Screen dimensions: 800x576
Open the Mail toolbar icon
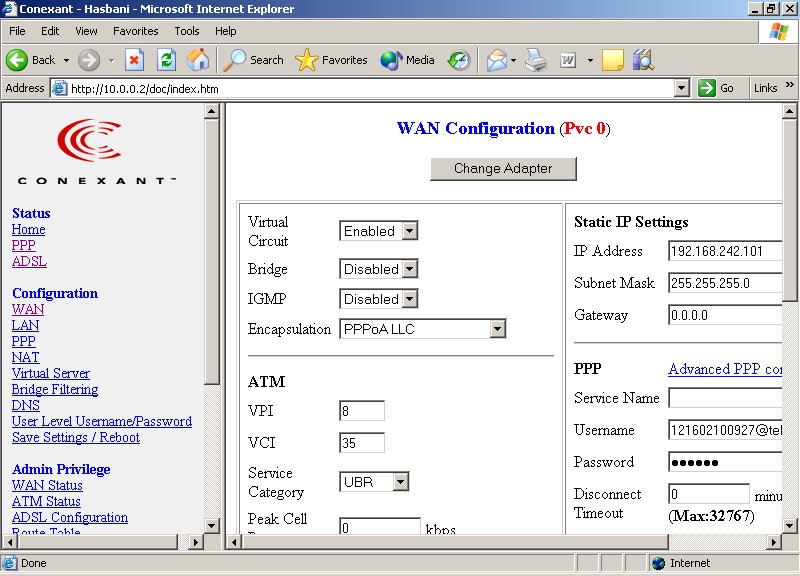tap(497, 60)
